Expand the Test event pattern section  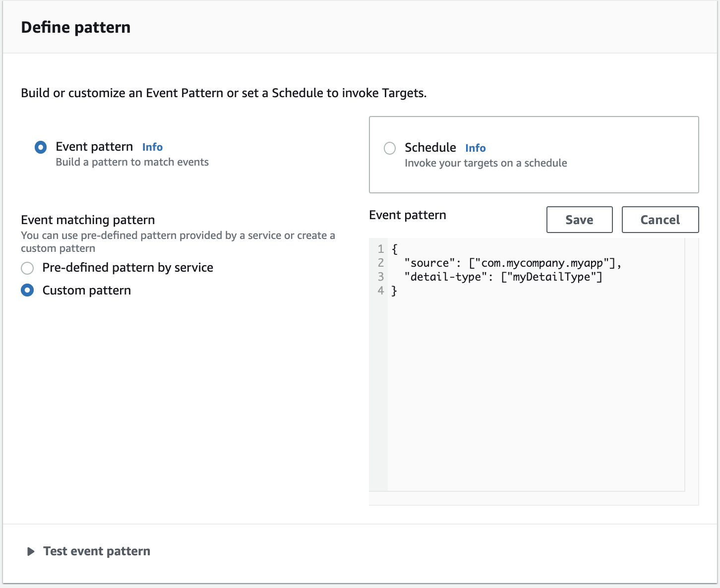point(97,551)
